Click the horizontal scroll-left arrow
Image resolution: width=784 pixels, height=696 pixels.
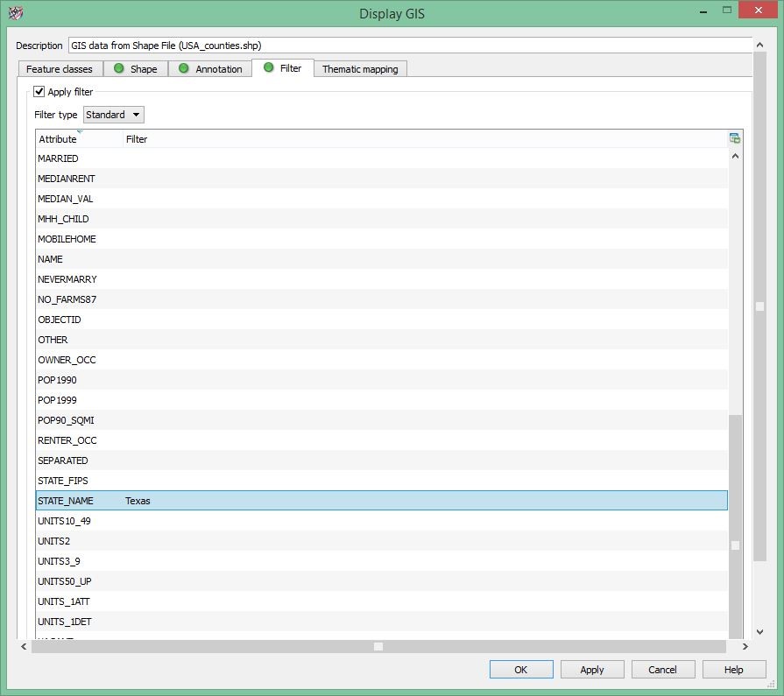point(25,646)
